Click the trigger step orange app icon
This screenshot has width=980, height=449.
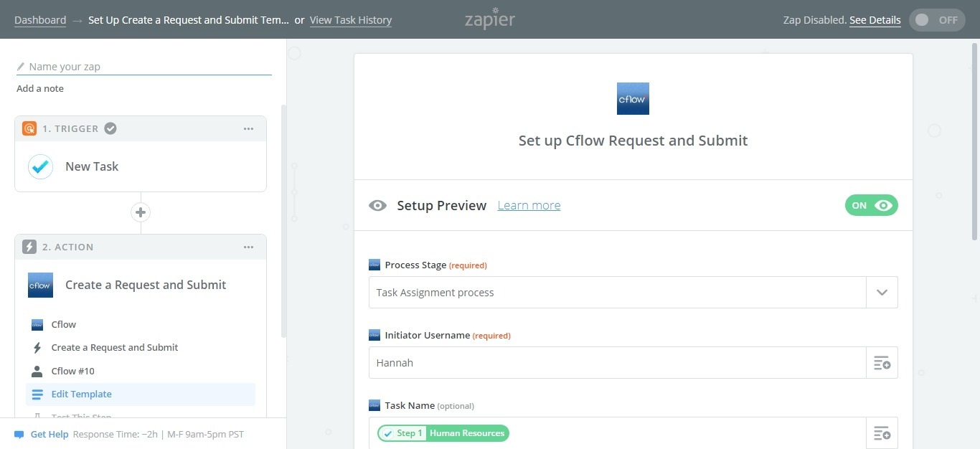pos(29,128)
